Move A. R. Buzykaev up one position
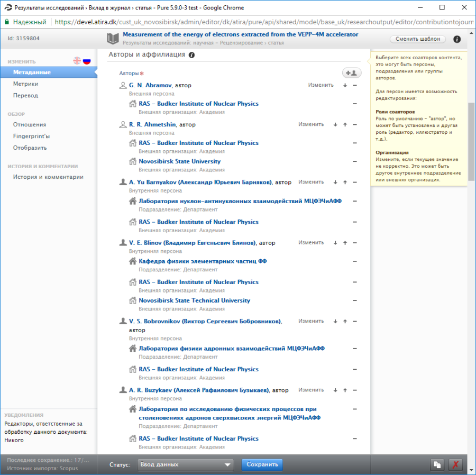Viewport: 476px width, 475px height. tap(345, 390)
